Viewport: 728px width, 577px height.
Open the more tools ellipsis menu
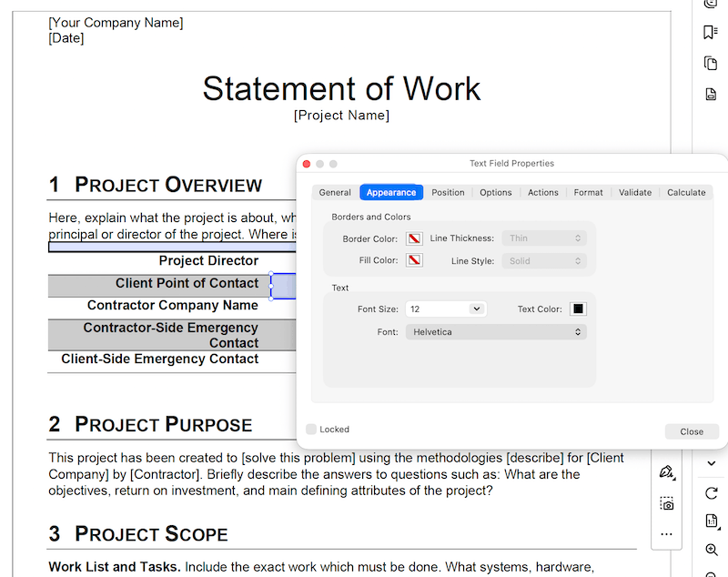666,534
